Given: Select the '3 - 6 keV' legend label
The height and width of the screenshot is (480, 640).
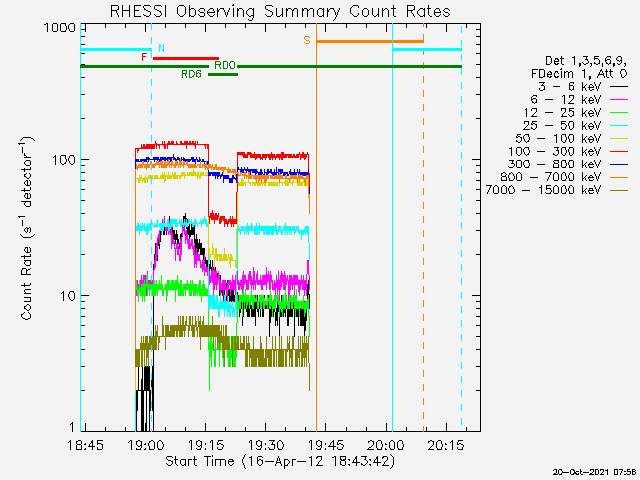Looking at the screenshot, I should click(569, 87).
